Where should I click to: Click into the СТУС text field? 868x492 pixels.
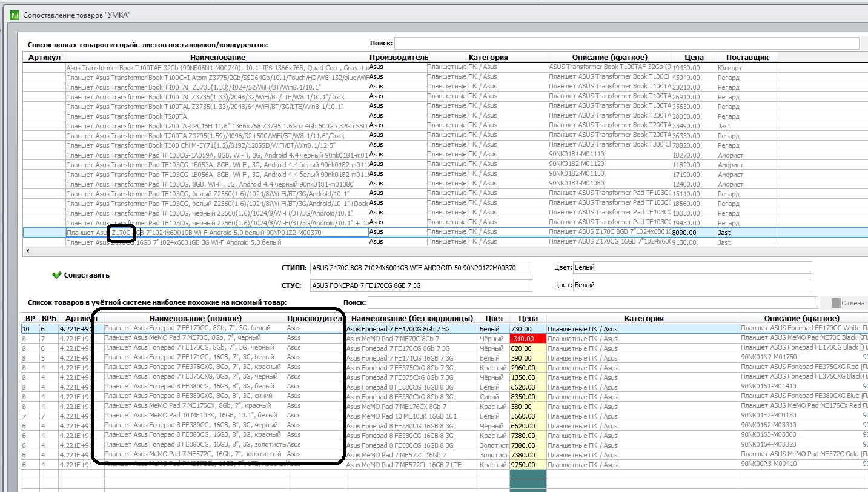coord(420,285)
